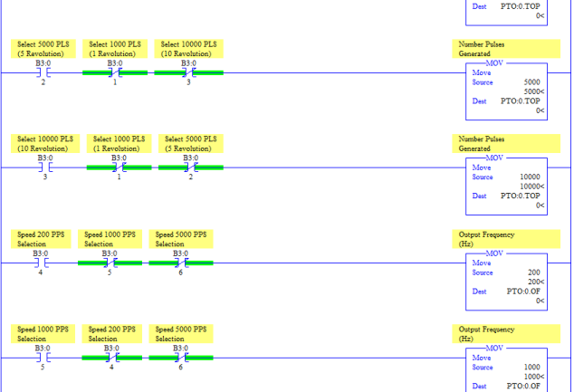Click 'Select 1000 PLS' label on the Source 10000 rung
The width and height of the screenshot is (574, 392).
tap(119, 143)
